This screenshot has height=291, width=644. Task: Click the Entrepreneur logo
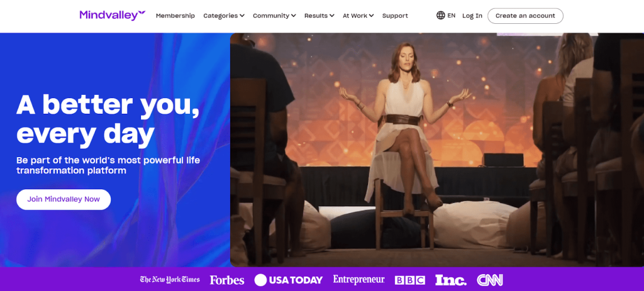pos(359,280)
